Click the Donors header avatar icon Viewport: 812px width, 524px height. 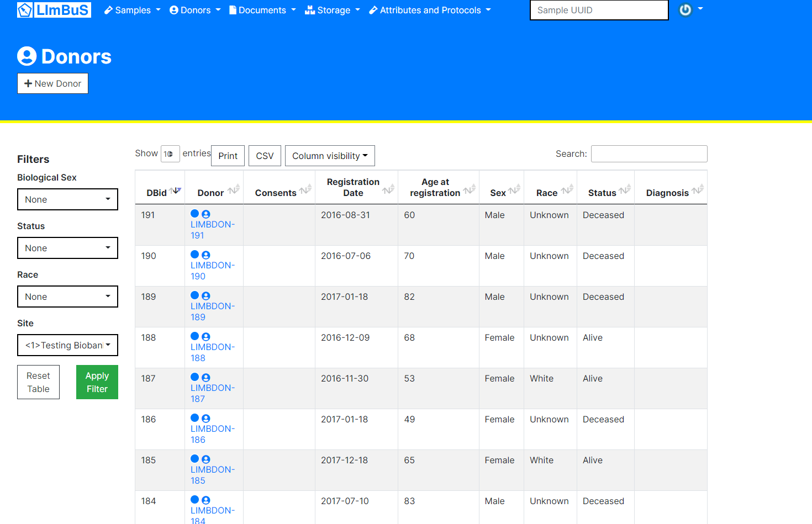tap(26, 56)
